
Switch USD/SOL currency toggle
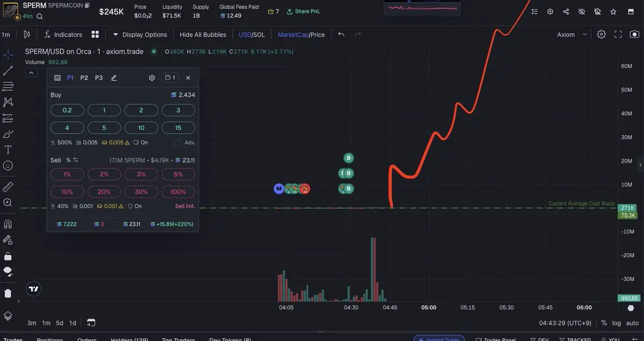[252, 34]
